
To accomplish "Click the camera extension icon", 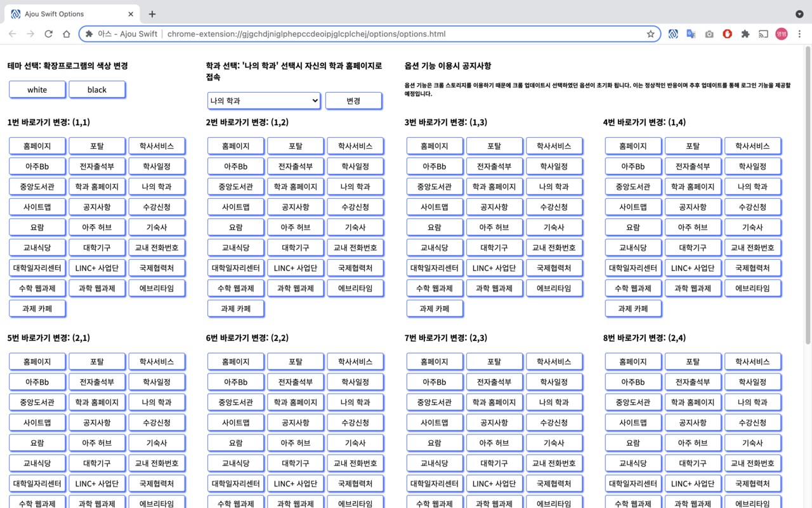I will pyautogui.click(x=709, y=34).
